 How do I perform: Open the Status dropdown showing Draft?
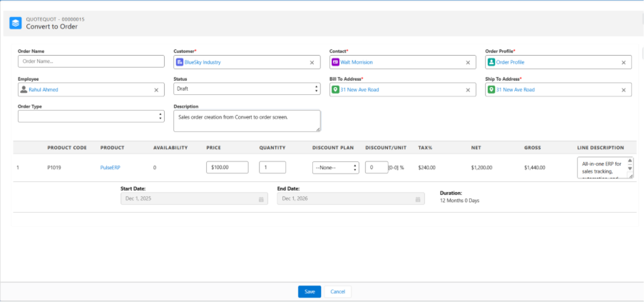pyautogui.click(x=247, y=89)
